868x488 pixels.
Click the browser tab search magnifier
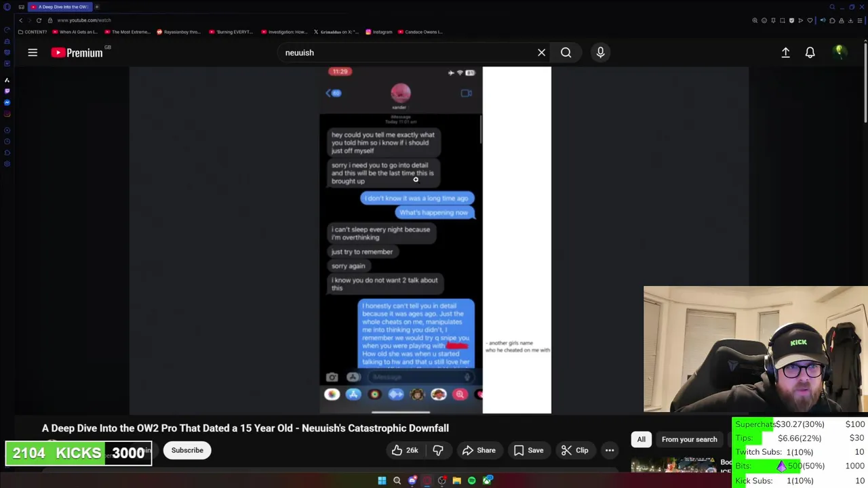(x=832, y=7)
